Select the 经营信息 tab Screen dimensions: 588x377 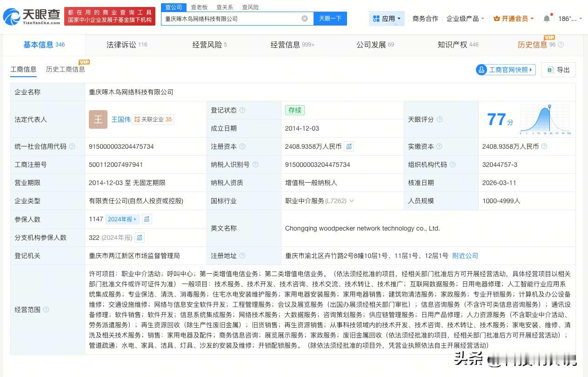(292, 45)
